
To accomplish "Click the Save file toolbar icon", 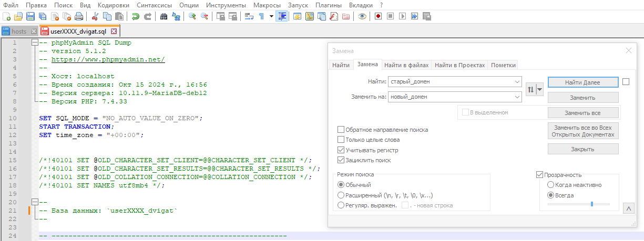I will (x=30, y=16).
